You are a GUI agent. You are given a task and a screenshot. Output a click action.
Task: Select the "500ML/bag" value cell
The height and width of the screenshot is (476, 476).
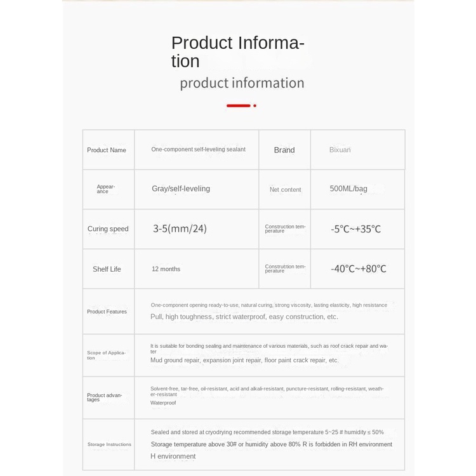[348, 189]
